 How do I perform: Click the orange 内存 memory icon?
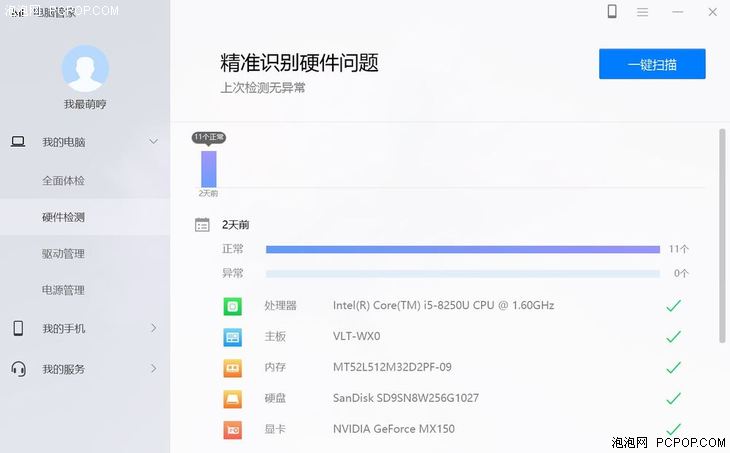coord(233,368)
